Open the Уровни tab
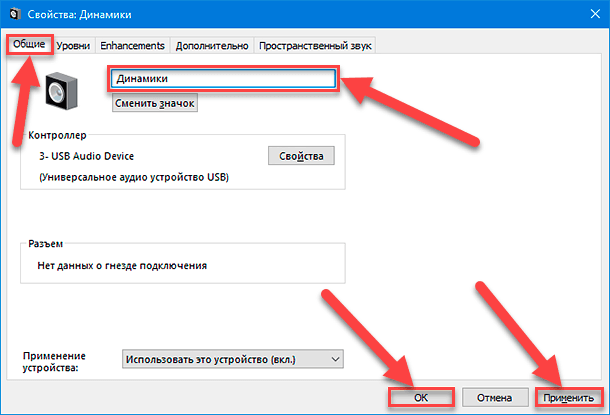The image size is (610, 415). coord(74,46)
